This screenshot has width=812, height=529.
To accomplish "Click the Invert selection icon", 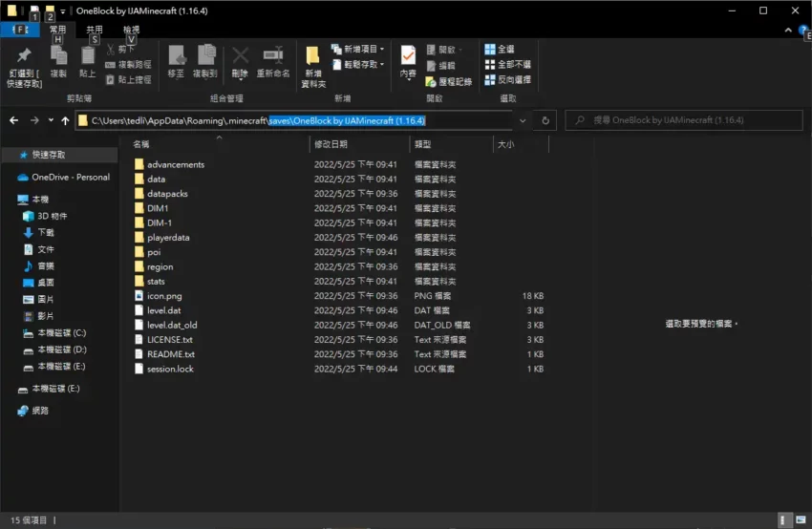I will pos(490,79).
